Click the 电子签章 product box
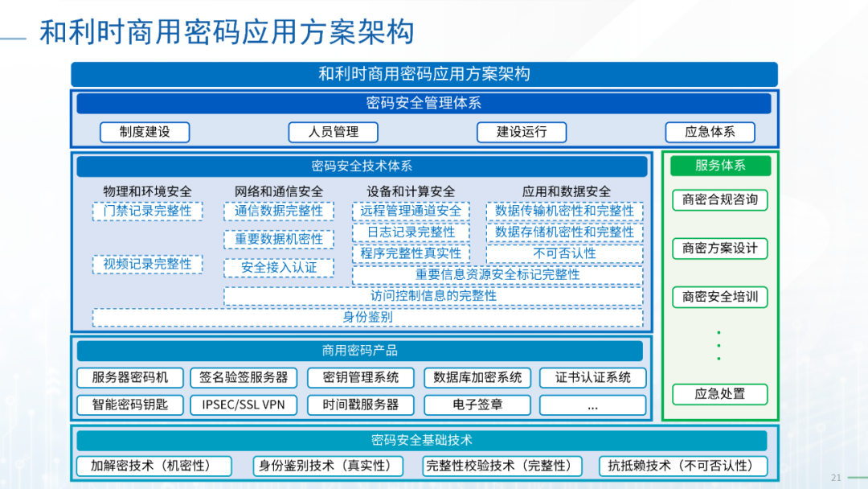The width and height of the screenshot is (868, 489). [477, 405]
